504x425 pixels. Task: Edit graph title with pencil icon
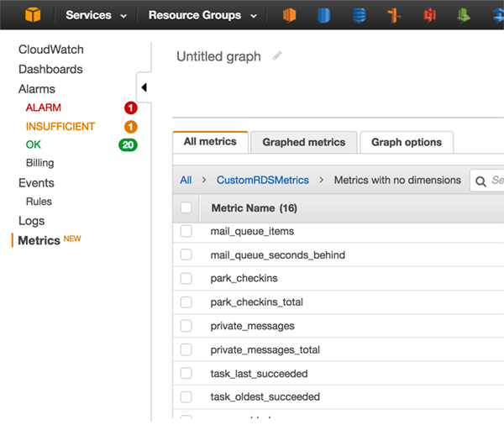pos(277,56)
